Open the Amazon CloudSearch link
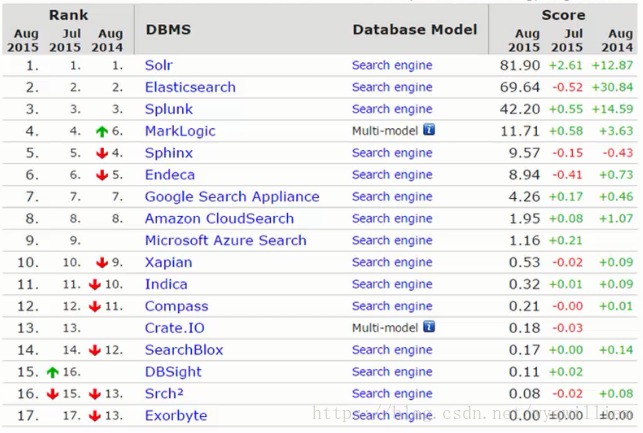 pos(219,219)
